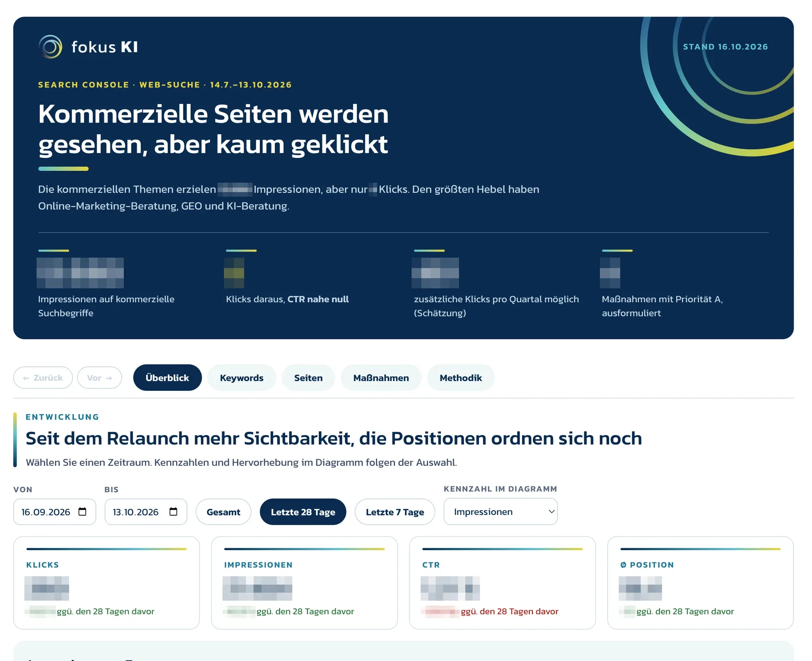
Task: Click the ENTWICKLUNG section label
Action: [x=63, y=417]
